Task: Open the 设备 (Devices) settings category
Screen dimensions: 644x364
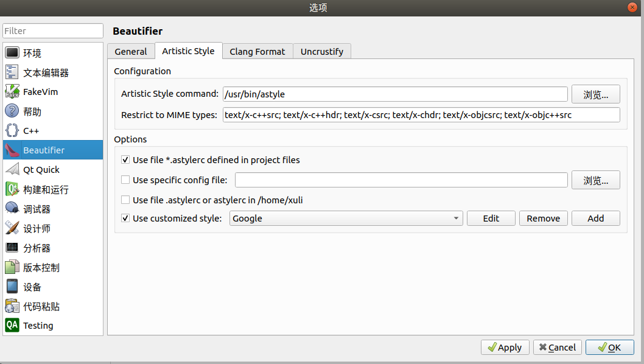Action: 12,286
